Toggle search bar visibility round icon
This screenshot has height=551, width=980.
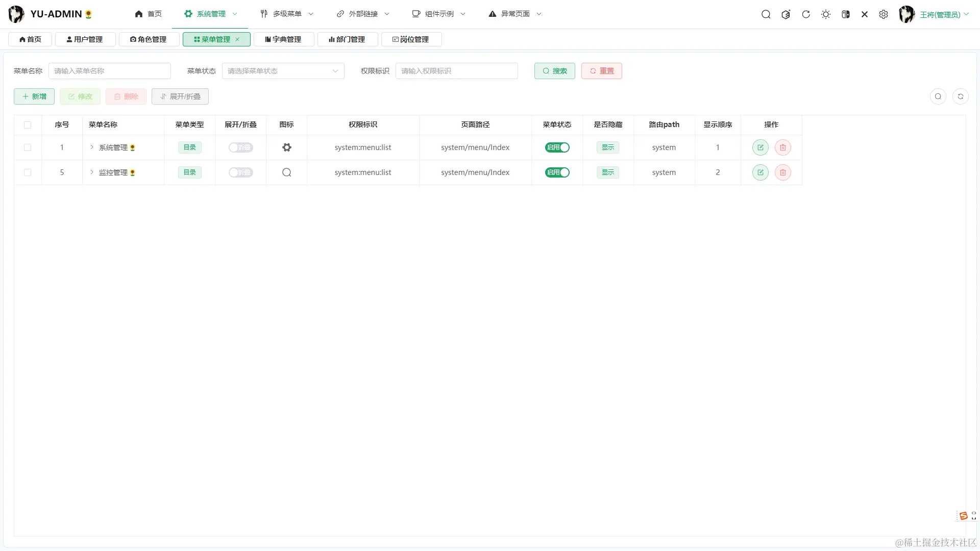(x=938, y=96)
